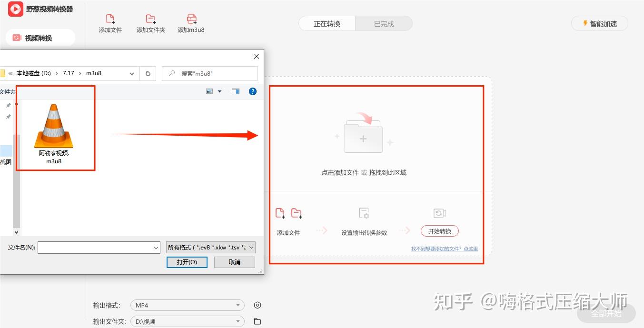Open the output settings gear beside MP4
644x328 pixels.
[257, 305]
